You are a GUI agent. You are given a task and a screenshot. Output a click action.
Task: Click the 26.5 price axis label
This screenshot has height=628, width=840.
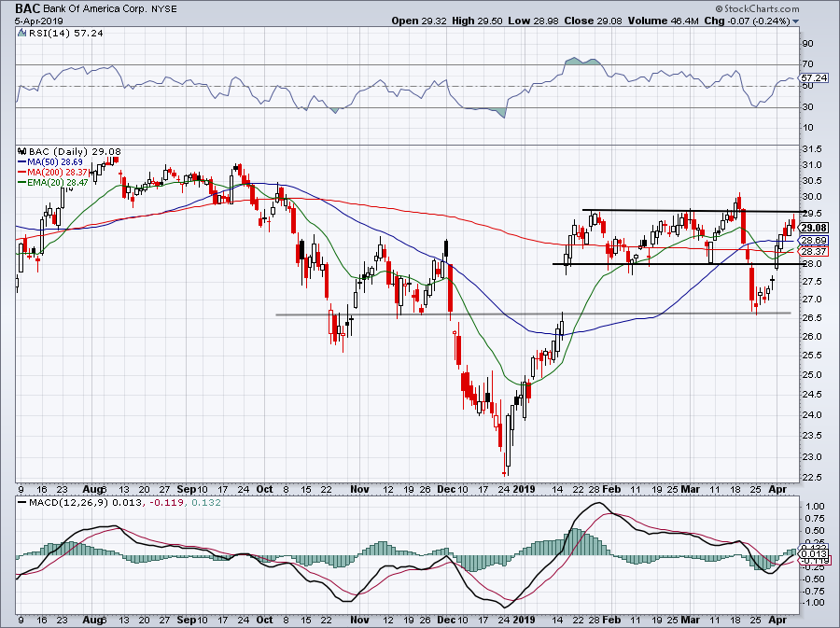coord(810,318)
